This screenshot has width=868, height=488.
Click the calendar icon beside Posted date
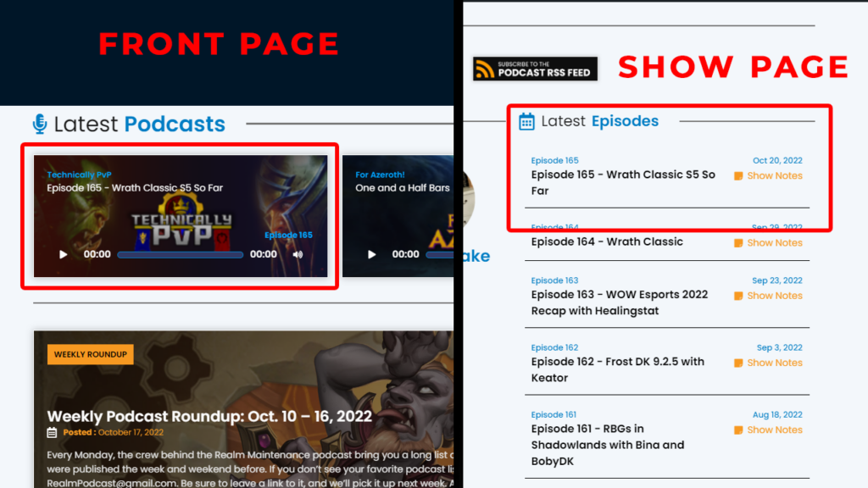pos(52,433)
